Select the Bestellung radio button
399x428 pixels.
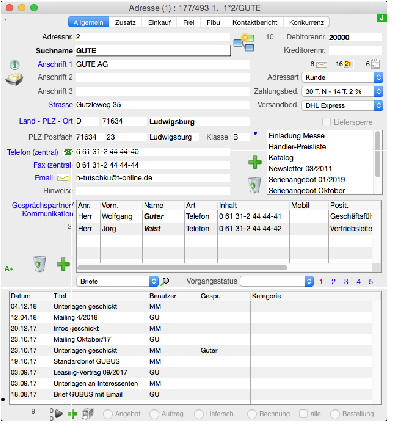pos(335,414)
